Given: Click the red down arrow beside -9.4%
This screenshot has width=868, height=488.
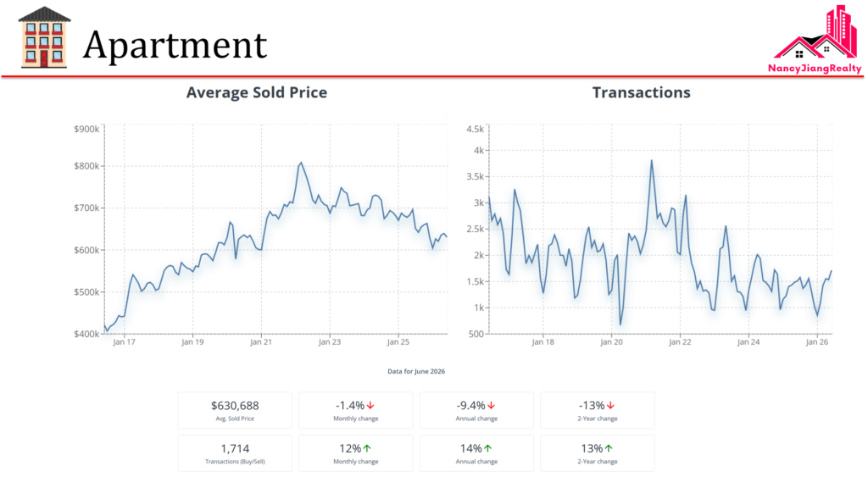Looking at the screenshot, I should point(491,406).
